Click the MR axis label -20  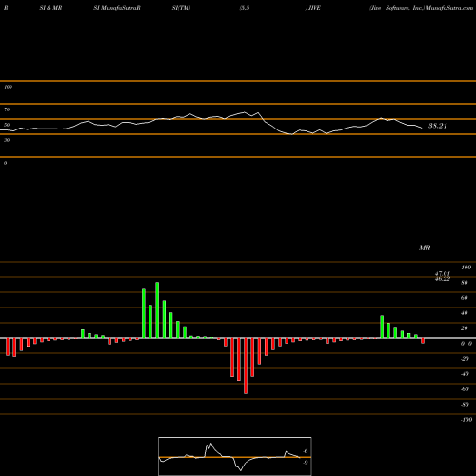(x=465, y=359)
